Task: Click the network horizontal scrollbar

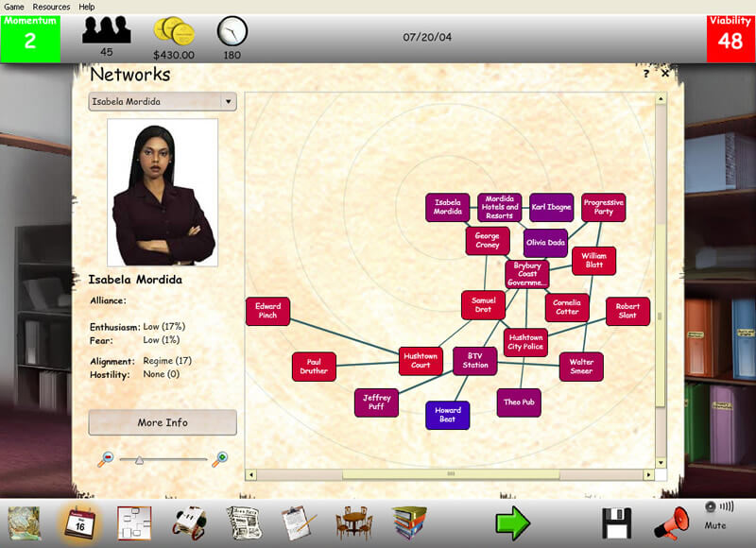Action: tap(450, 473)
